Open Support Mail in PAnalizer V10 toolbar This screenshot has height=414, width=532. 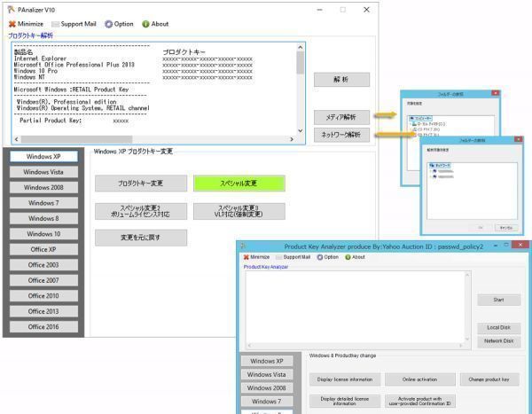point(74,24)
